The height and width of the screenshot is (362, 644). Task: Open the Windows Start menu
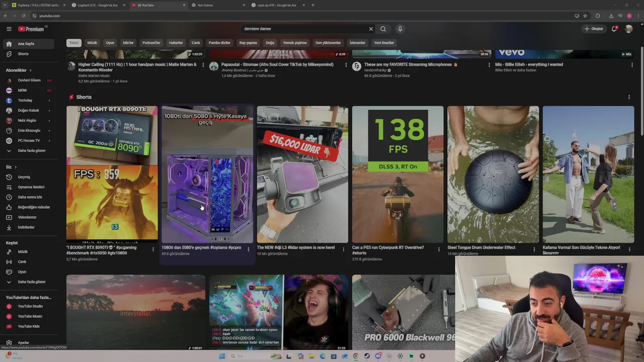222,356
